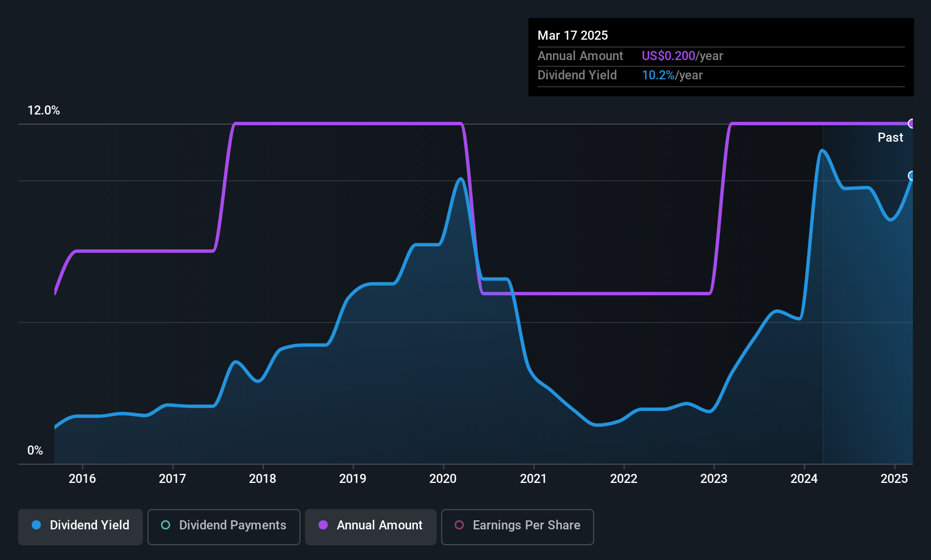
Task: Click the purple Annual Amount endpoint marker
Action: [912, 124]
